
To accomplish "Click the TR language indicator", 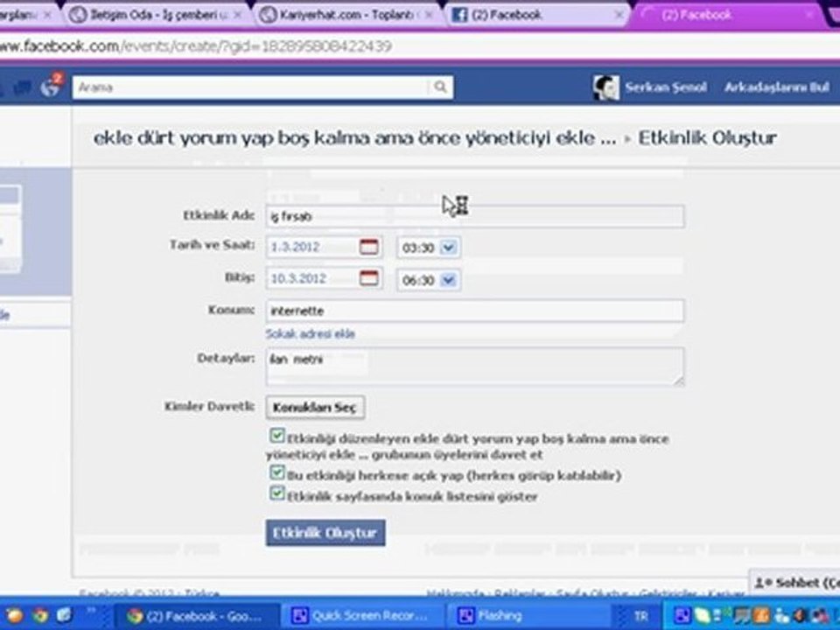I will pyautogui.click(x=640, y=616).
